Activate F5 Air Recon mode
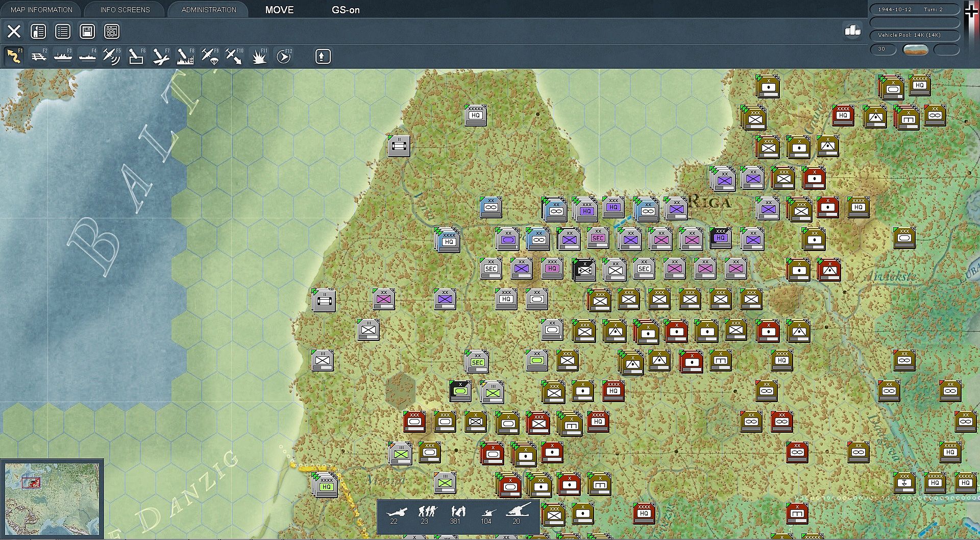The width and height of the screenshot is (980, 540). click(111, 56)
